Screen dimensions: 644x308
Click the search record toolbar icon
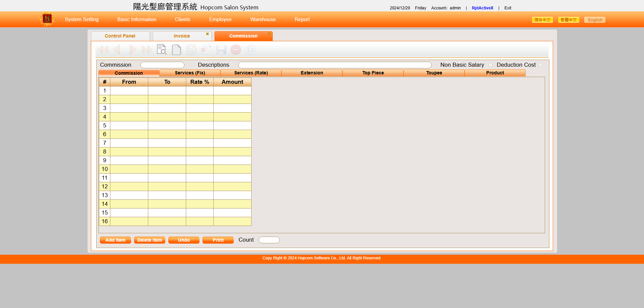tap(162, 50)
